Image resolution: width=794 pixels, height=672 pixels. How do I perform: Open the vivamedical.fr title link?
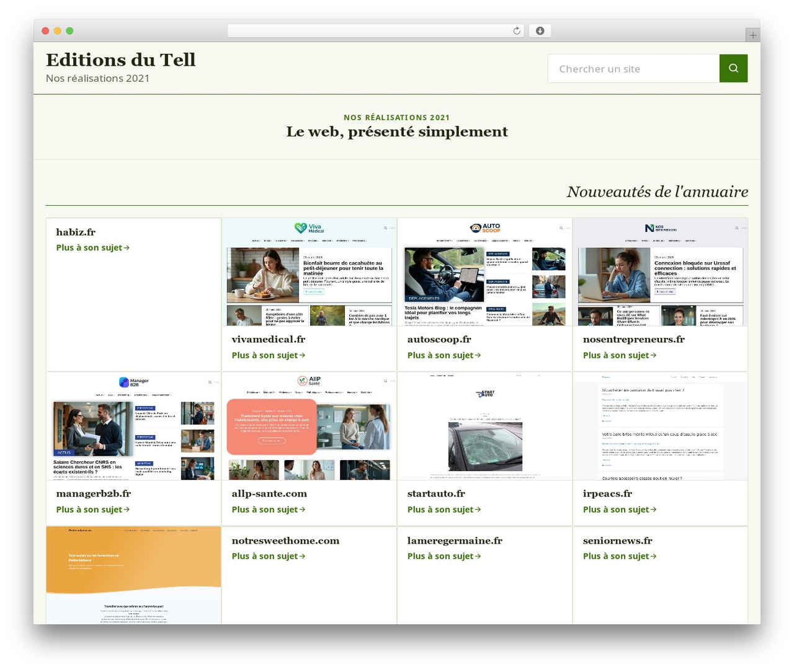(269, 339)
